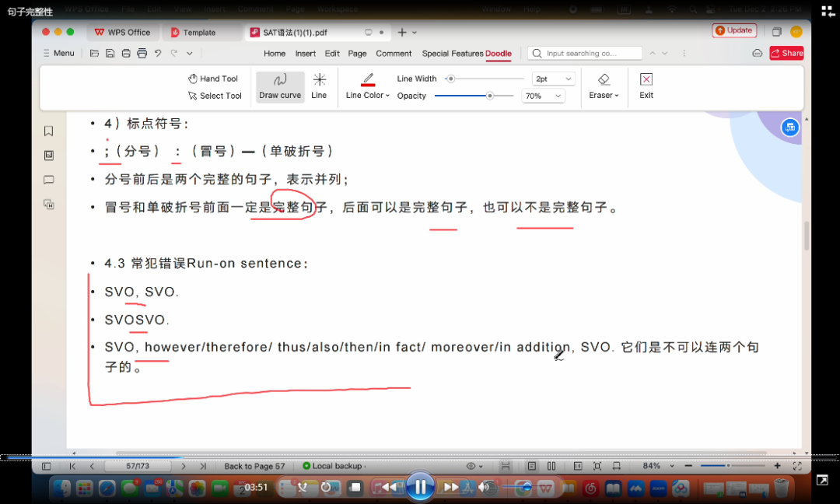Click the Share button
This screenshot has height=504, width=840.
click(786, 53)
